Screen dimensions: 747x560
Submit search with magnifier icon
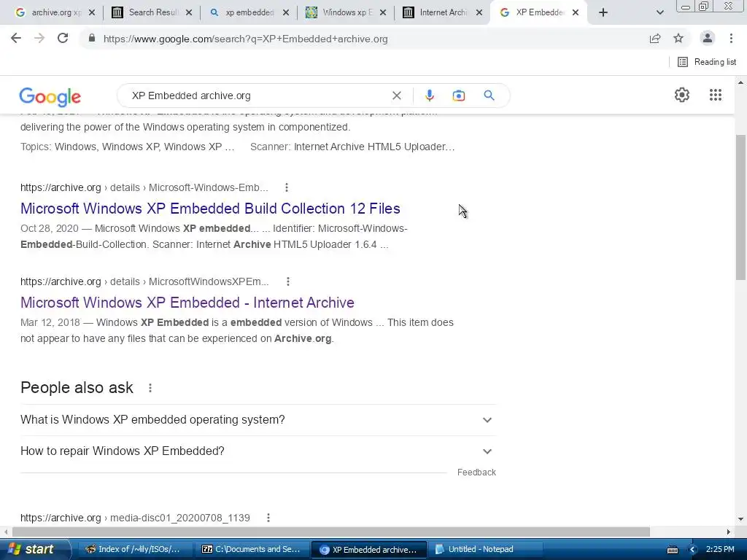(489, 96)
